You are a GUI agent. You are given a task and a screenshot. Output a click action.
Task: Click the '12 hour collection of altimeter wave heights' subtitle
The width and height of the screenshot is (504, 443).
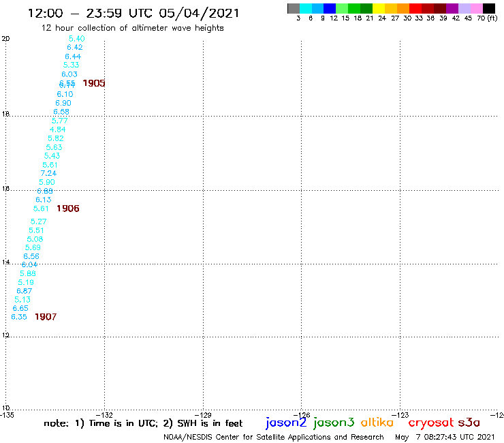[132, 28]
